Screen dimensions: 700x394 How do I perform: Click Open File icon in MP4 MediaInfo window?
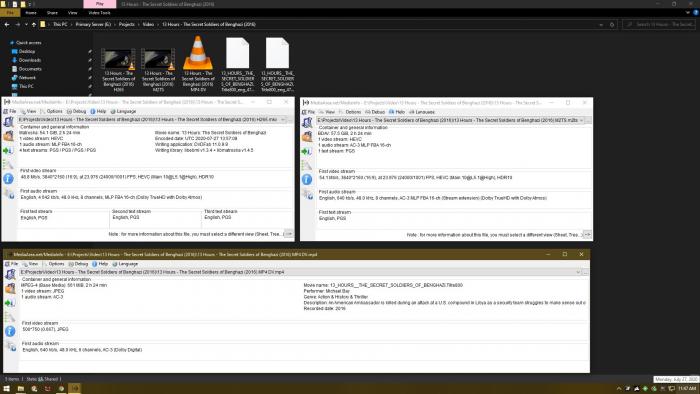[x=10, y=274]
